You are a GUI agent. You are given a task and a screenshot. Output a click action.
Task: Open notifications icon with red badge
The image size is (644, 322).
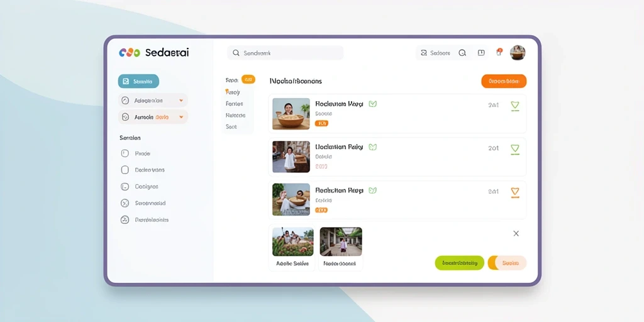(499, 52)
